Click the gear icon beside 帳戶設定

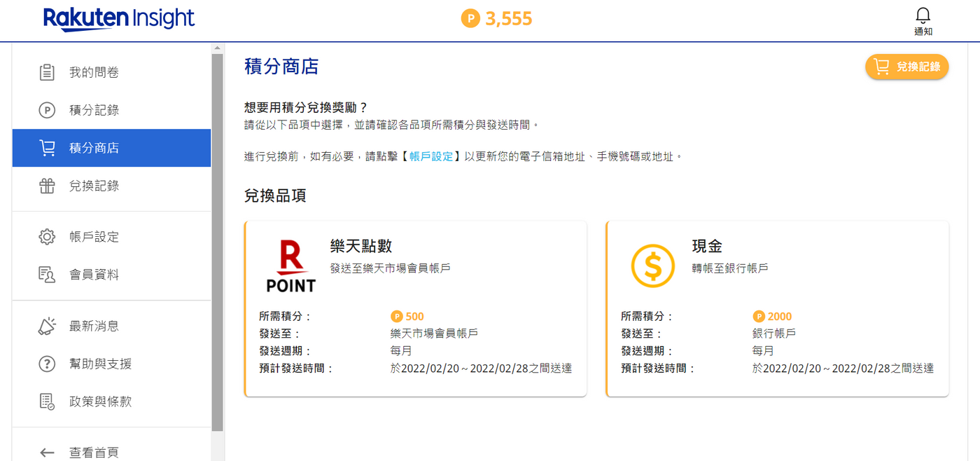point(47,237)
